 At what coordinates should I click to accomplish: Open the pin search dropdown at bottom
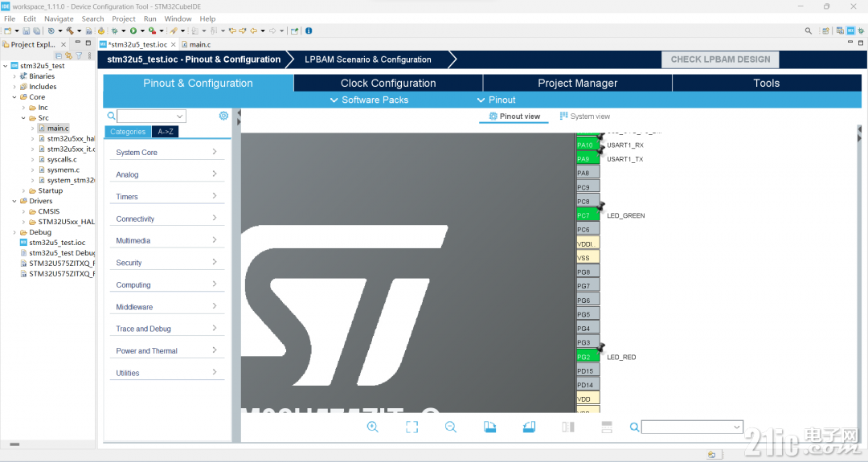(736, 427)
